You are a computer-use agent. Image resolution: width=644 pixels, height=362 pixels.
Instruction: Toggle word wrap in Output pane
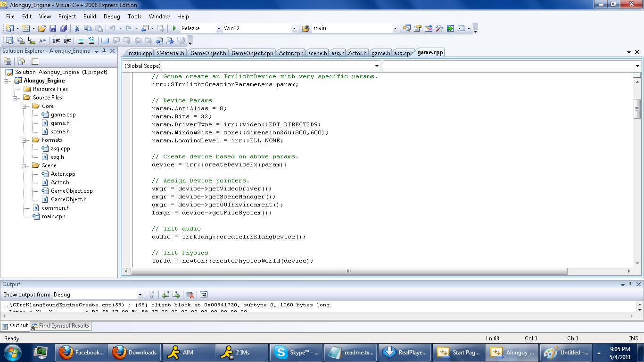point(204,295)
